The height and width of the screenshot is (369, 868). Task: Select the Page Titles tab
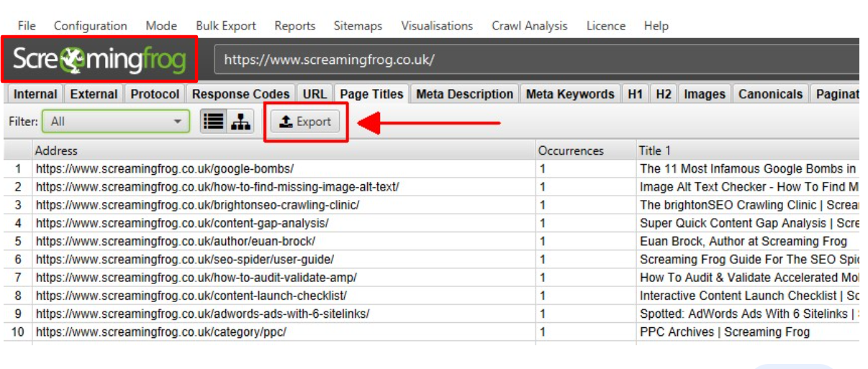tap(372, 94)
